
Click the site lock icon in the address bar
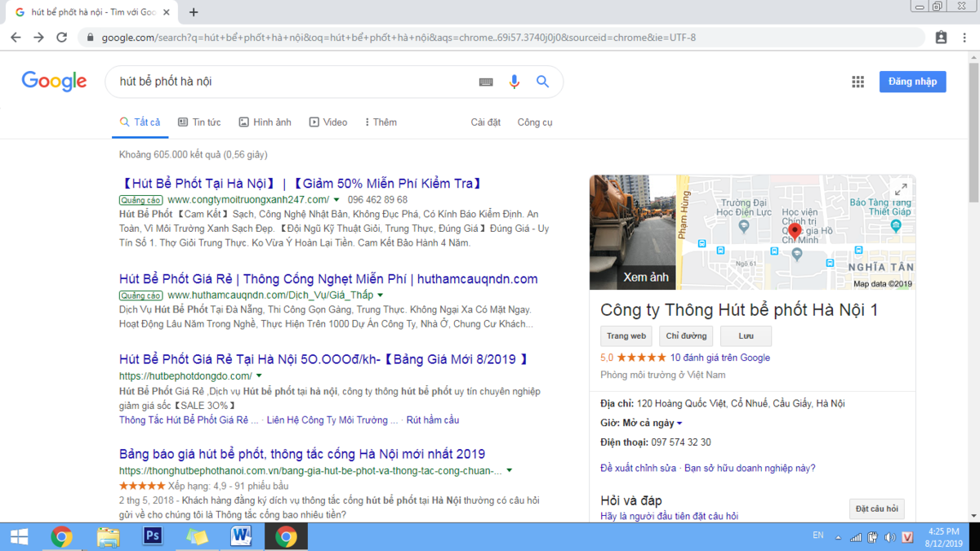click(91, 38)
